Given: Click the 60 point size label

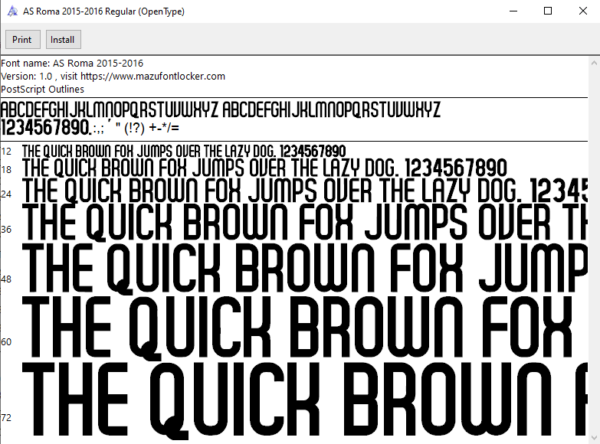Looking at the screenshot, I should point(7,341).
